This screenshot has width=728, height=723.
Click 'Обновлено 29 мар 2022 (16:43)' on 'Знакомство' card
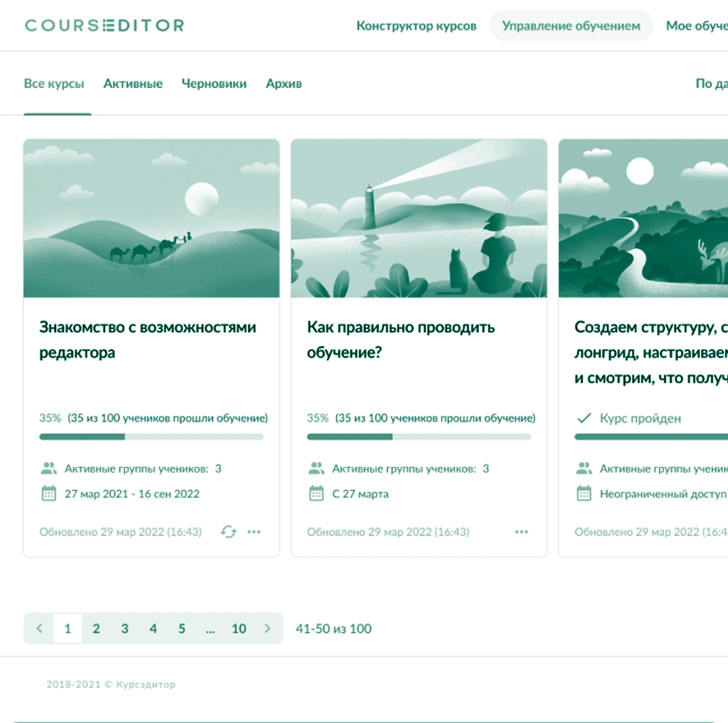coord(120,532)
